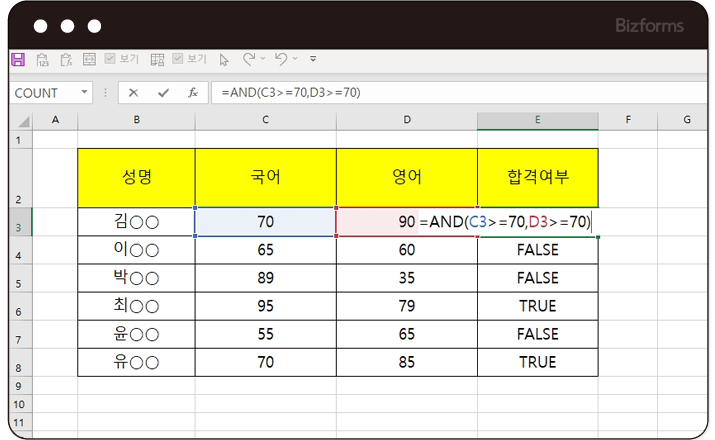715x440 pixels.
Task: Click the Save icon in quick access toolbar
Action: click(18, 60)
